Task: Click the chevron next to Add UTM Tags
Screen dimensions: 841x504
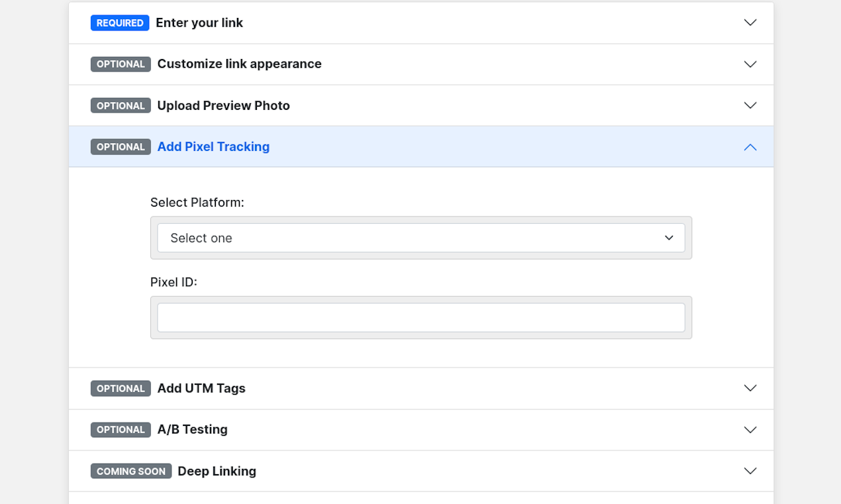Action: pyautogui.click(x=750, y=388)
